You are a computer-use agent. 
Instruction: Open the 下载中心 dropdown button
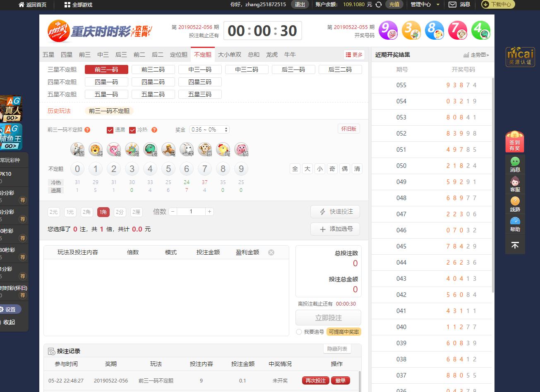tap(498, 5)
